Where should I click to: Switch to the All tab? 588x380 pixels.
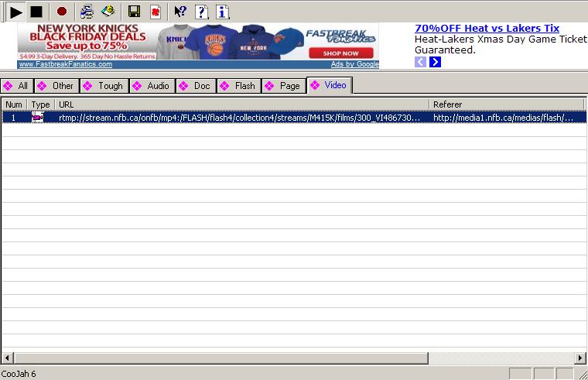coord(17,86)
